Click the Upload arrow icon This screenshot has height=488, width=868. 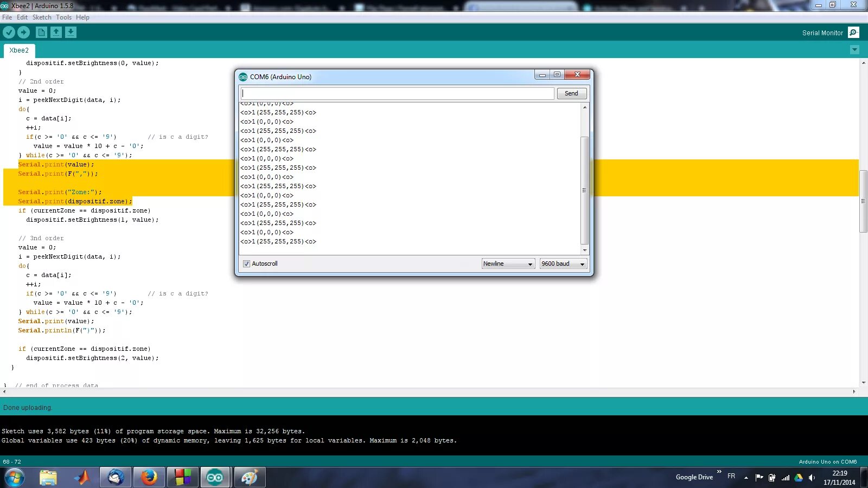pos(23,33)
